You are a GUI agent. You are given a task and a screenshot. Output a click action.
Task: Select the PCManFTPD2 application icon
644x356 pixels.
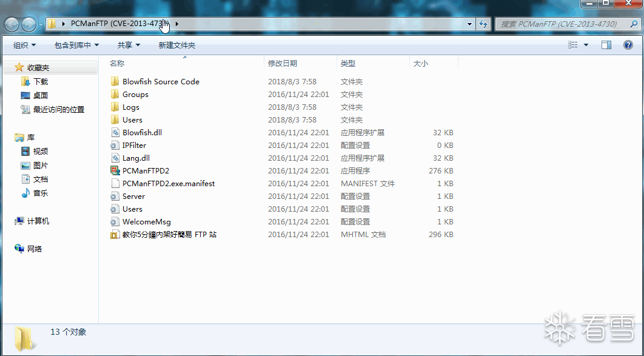pyautogui.click(x=115, y=170)
